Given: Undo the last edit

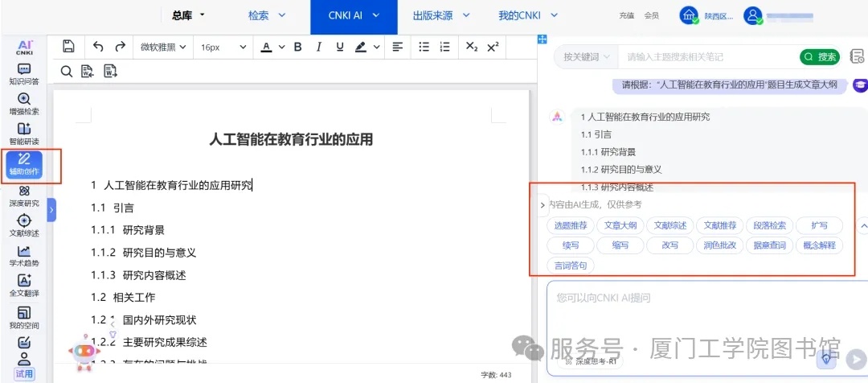Looking at the screenshot, I should pyautogui.click(x=98, y=47).
